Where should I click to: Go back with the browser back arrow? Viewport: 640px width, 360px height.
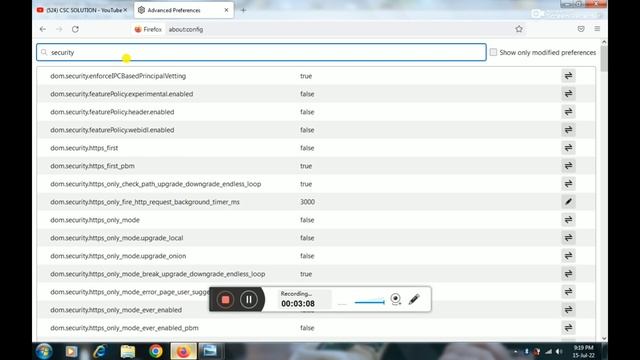coord(43,29)
